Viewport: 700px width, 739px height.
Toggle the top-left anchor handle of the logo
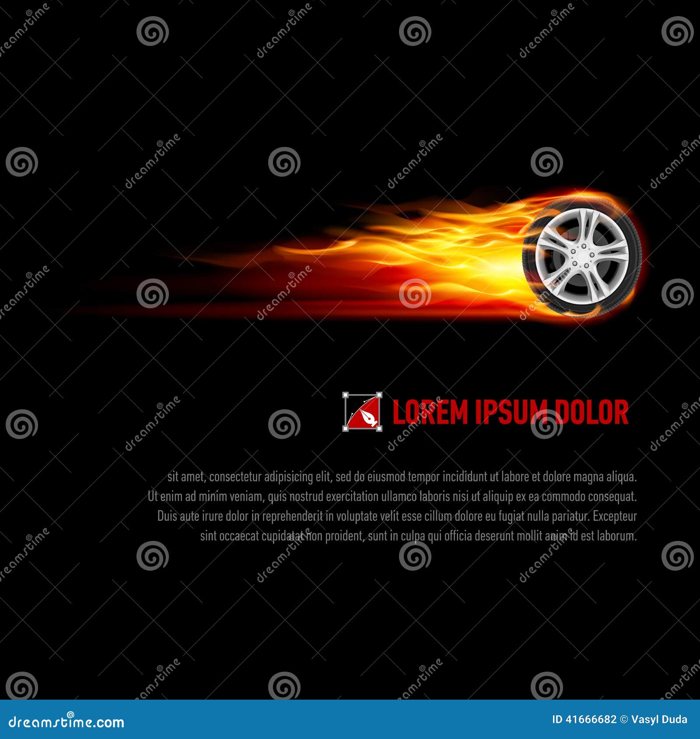(x=346, y=395)
